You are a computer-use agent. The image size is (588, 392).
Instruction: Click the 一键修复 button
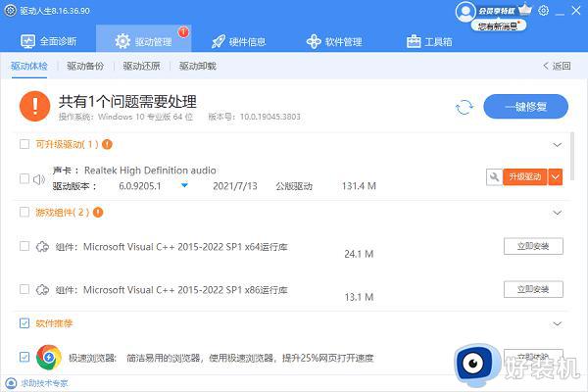(525, 107)
